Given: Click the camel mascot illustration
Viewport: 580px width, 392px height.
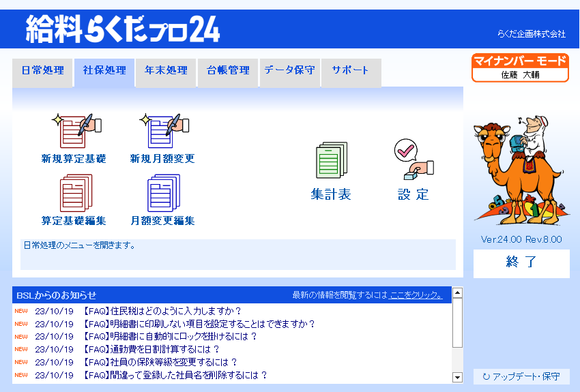Looking at the screenshot, I should (x=521, y=170).
